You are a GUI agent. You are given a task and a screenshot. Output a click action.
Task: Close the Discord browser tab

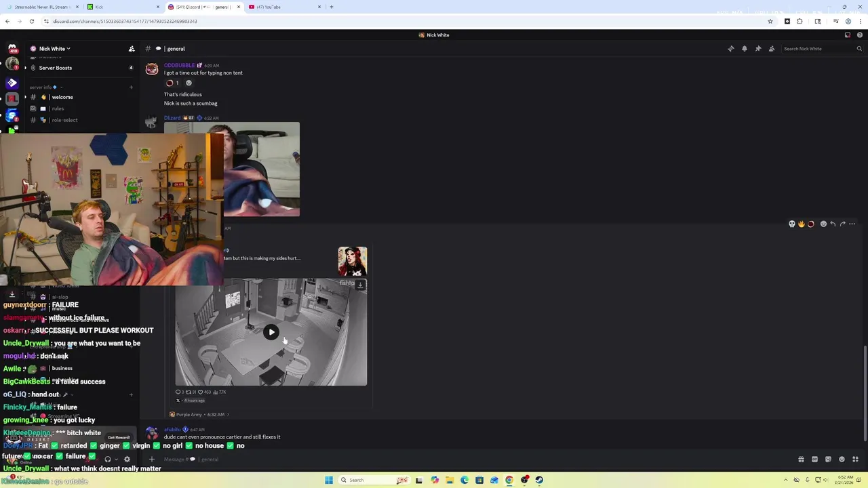tap(238, 7)
